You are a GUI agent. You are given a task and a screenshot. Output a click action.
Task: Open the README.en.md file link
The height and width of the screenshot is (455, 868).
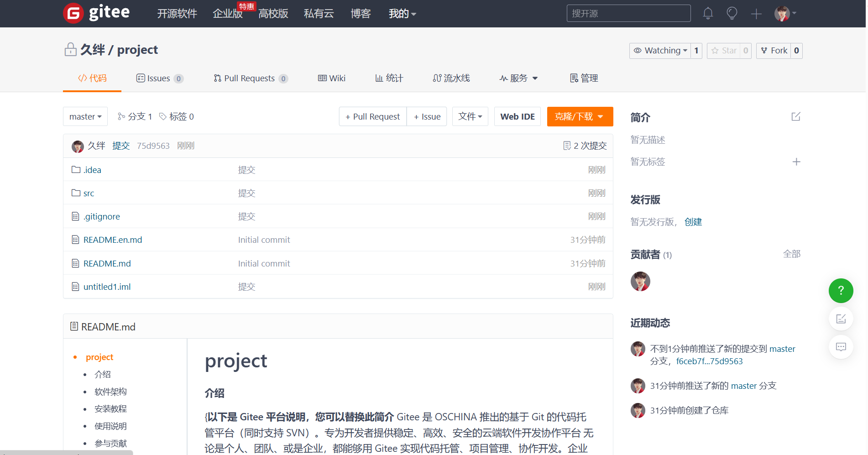coord(113,240)
